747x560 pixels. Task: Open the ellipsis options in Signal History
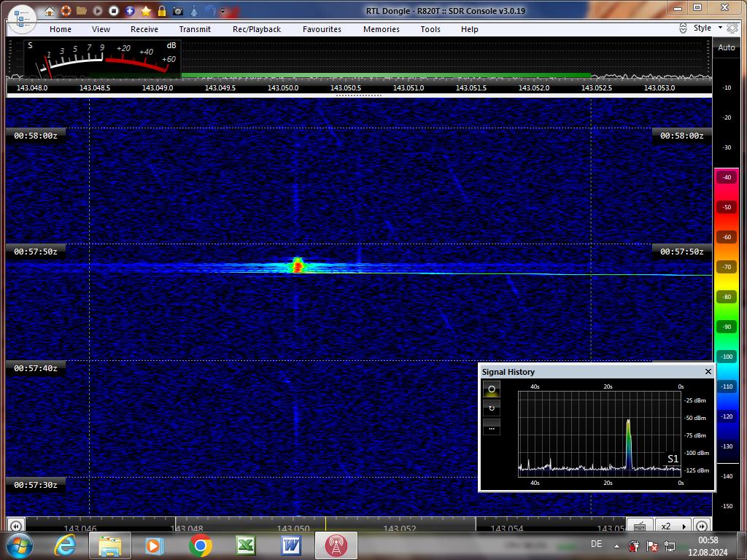tap(492, 427)
